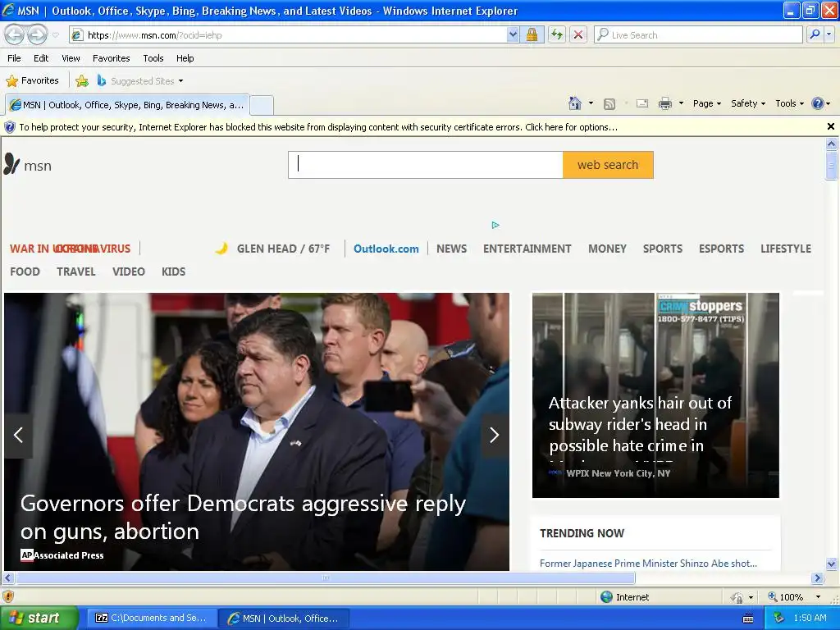Open the Windows start button
Image resolution: width=840 pixels, height=630 pixels.
39,618
